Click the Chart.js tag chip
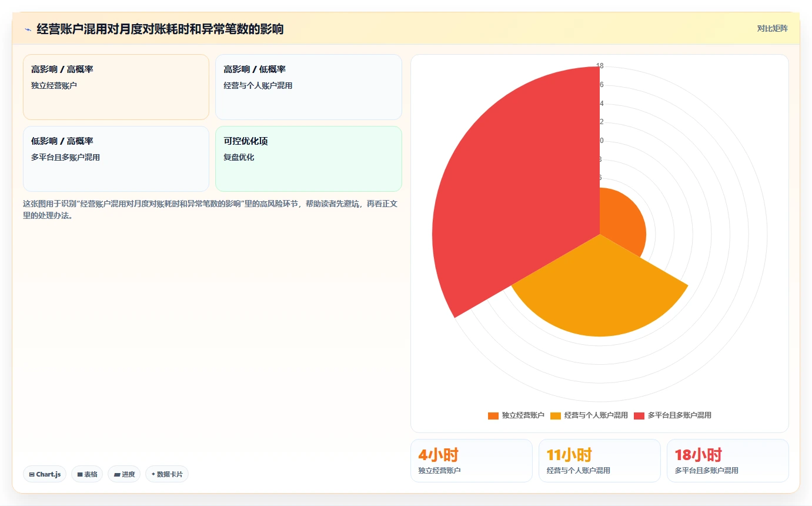Viewport: 812px width, 506px height. (x=45, y=474)
